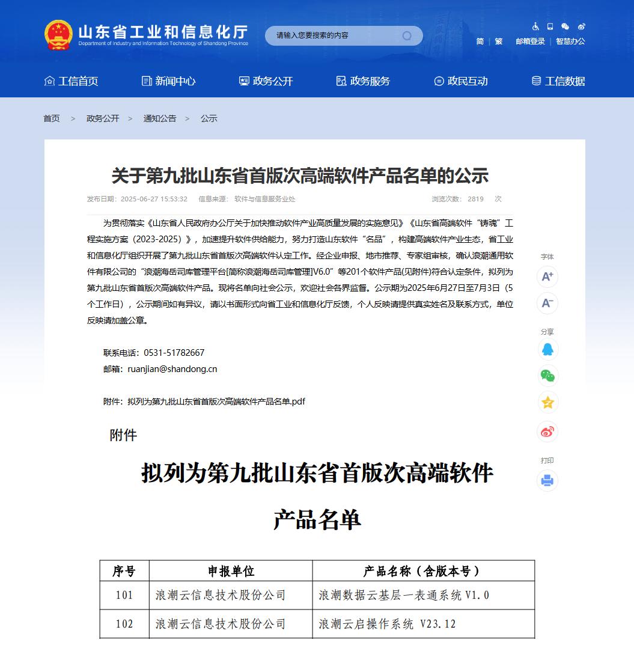634x672 pixels.
Task: Click the cell 浪潮云启操作系统 V23.12
Action: [x=424, y=624]
